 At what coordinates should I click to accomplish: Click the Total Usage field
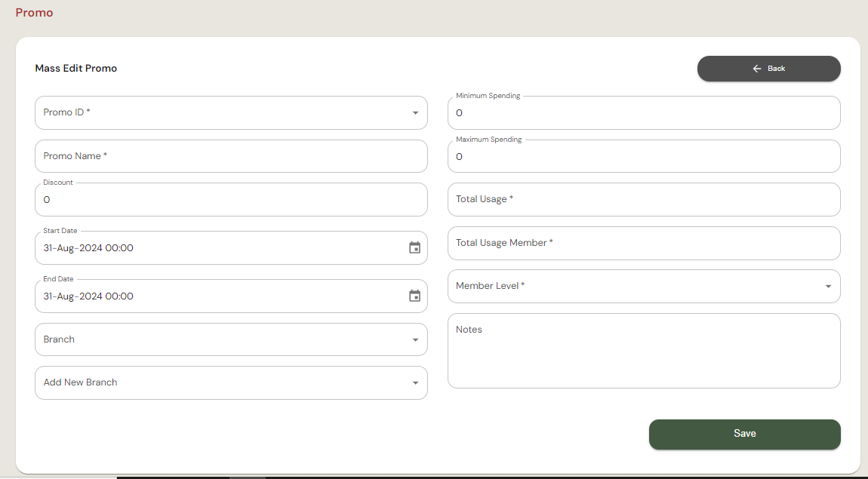click(643, 199)
